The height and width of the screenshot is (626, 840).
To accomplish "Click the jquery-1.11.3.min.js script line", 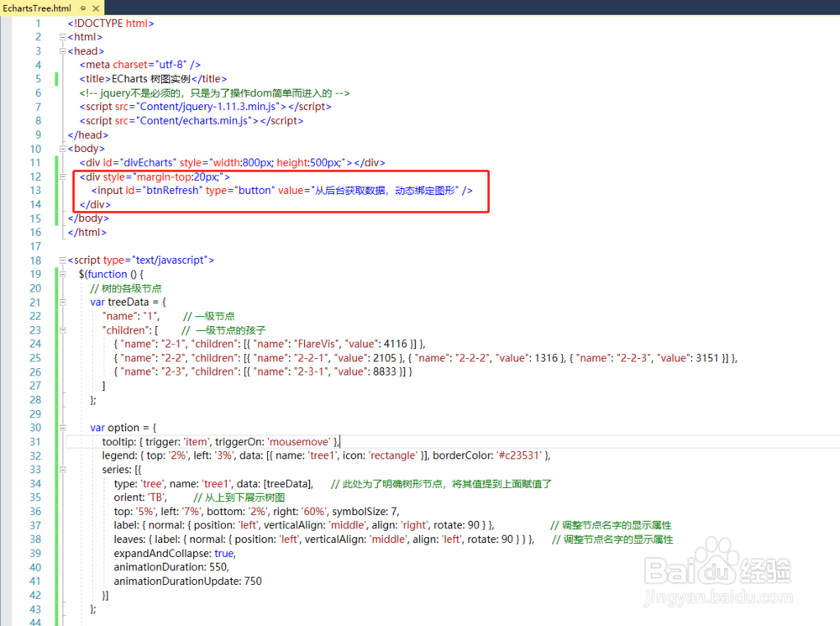I will click(x=205, y=107).
